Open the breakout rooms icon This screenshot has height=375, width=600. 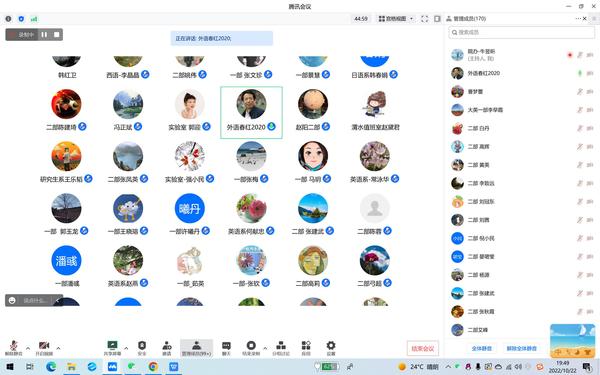[281, 348]
